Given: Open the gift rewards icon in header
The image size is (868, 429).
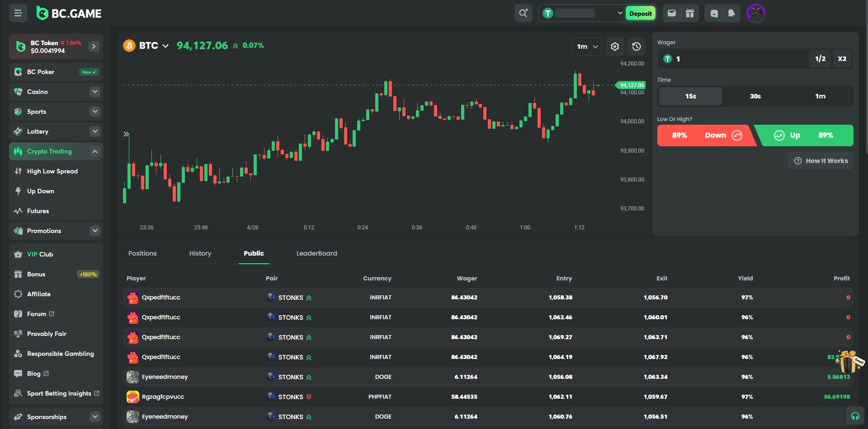Looking at the screenshot, I should click(690, 13).
